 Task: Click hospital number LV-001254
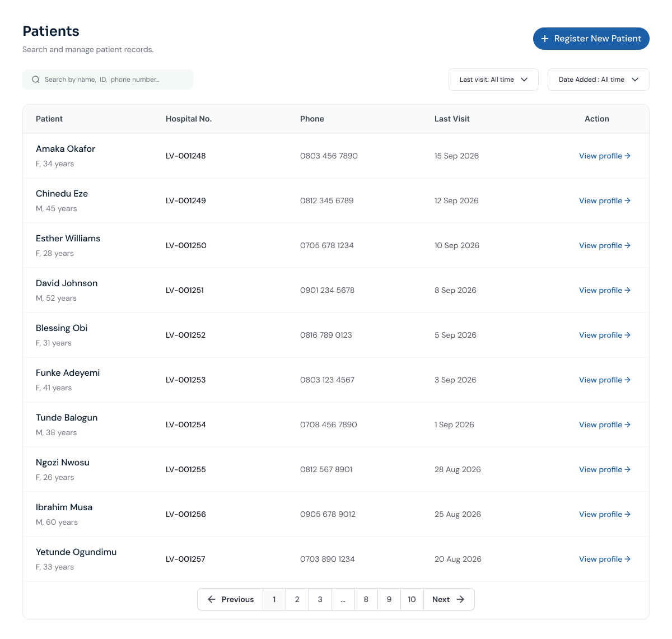point(186,425)
